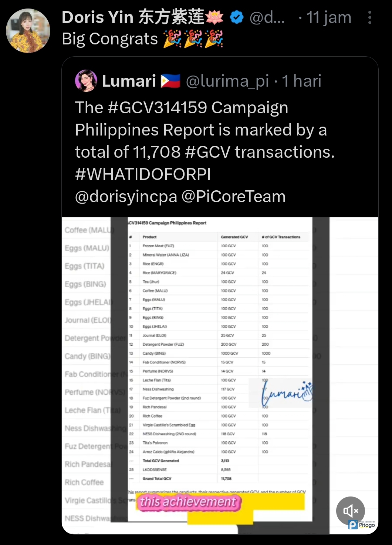Image resolution: width=392 pixels, height=545 pixels.
Task: Click the Lumari display name
Action: tap(129, 81)
